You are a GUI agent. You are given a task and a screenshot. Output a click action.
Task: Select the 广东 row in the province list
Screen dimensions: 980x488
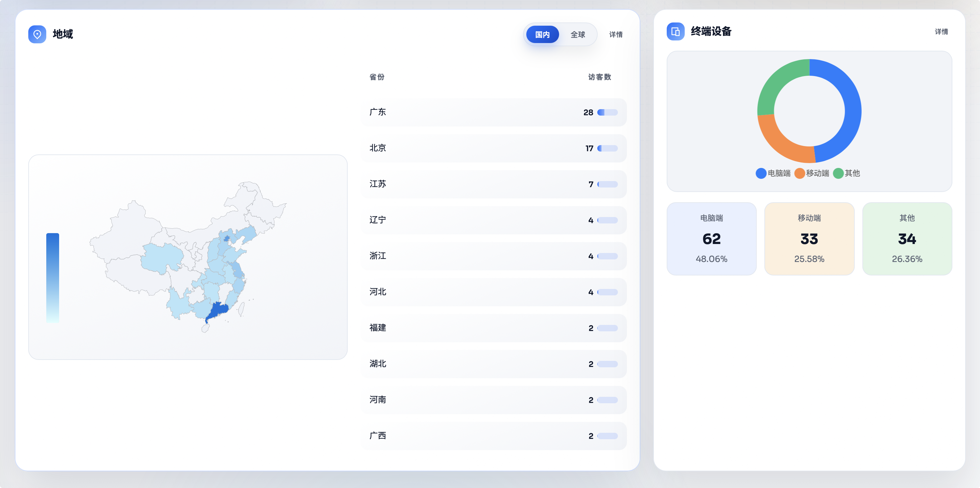[494, 112]
